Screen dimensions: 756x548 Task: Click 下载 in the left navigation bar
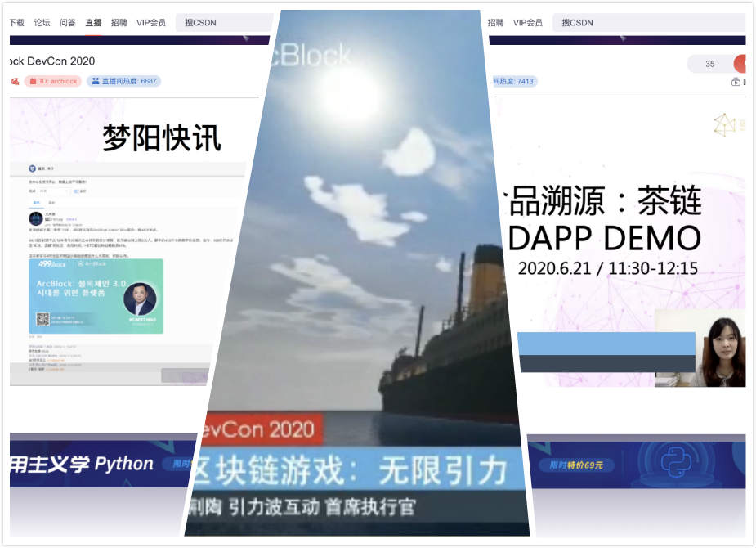pos(17,23)
